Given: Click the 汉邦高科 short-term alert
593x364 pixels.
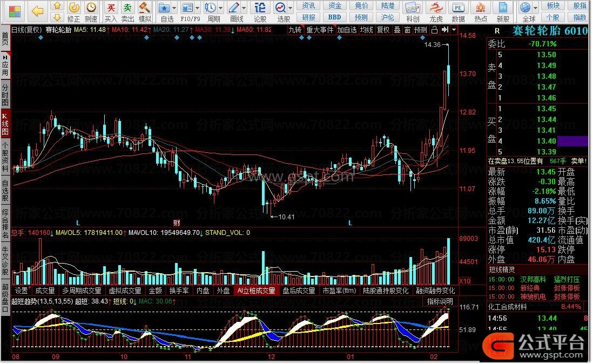Looking at the screenshot, I should (x=533, y=280).
